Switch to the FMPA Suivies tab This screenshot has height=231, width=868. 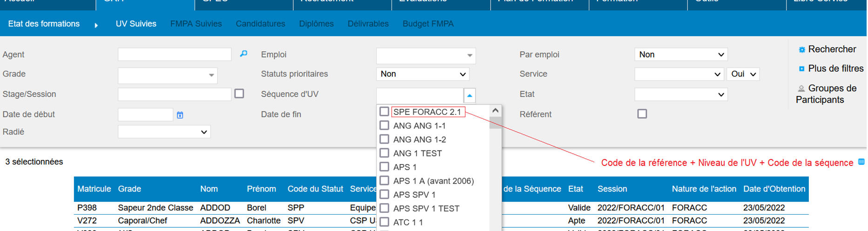pos(196,24)
